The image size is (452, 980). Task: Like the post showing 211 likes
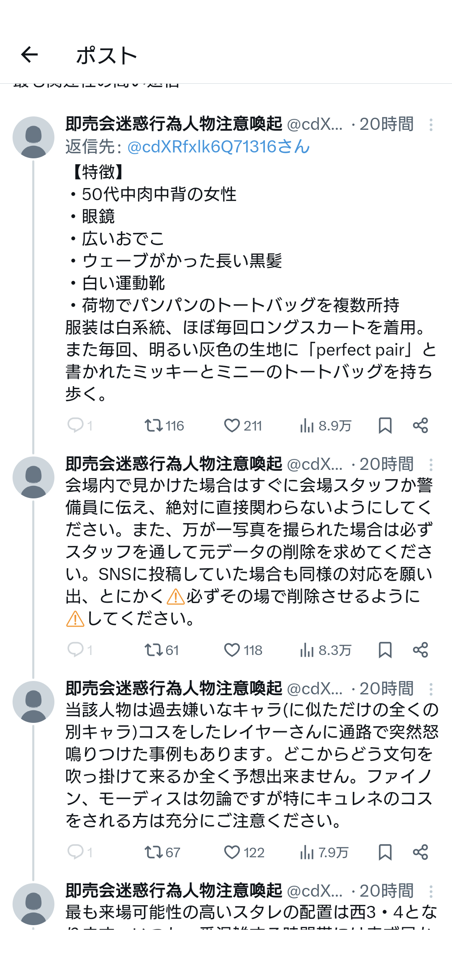[232, 426]
